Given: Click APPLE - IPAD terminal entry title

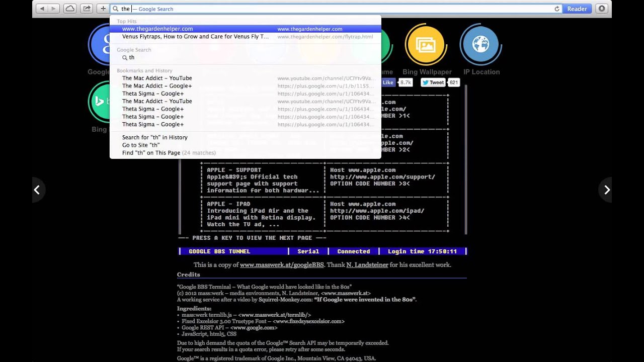Looking at the screenshot, I should point(228,204).
